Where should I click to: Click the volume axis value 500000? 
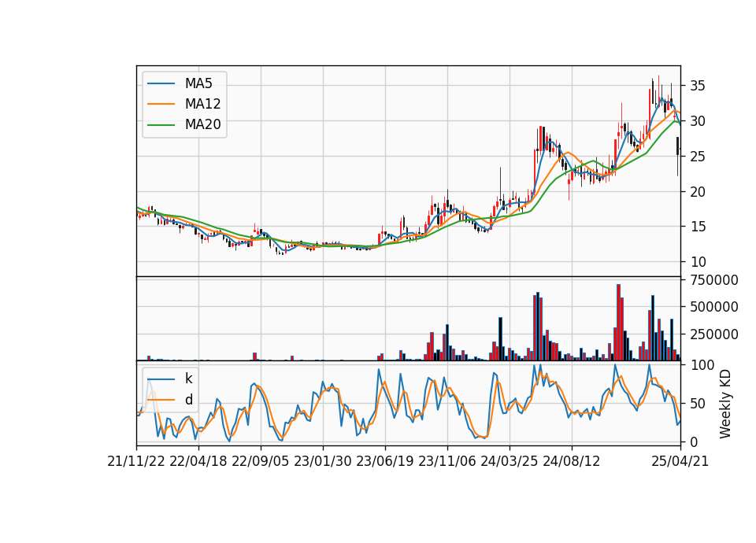[x=714, y=307]
